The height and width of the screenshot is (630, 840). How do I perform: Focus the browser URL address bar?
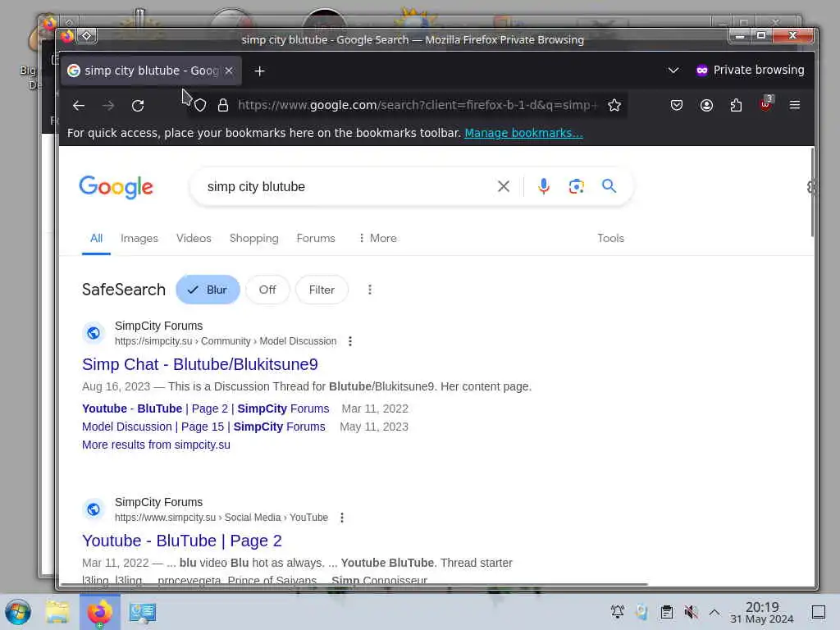pyautogui.click(x=417, y=106)
